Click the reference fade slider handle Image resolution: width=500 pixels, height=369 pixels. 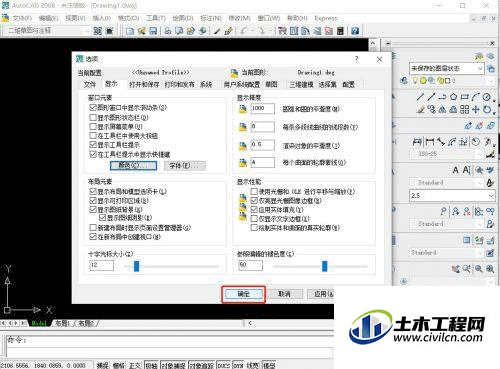click(x=325, y=266)
